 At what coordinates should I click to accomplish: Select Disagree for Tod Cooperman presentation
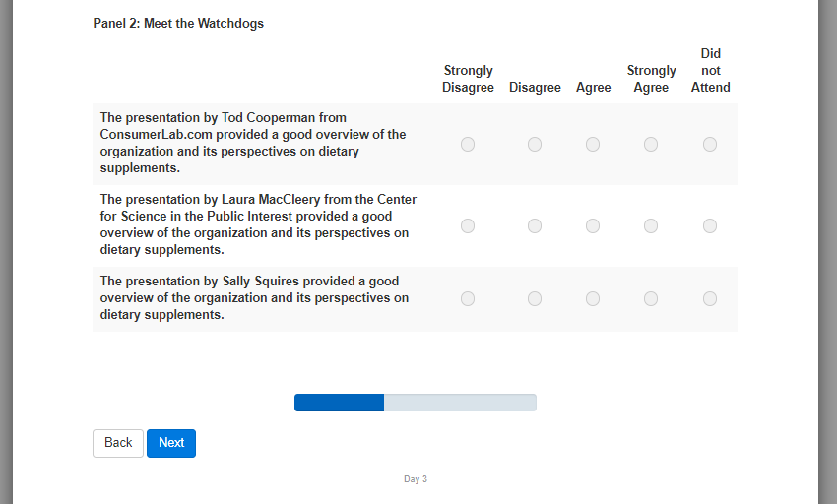tap(535, 144)
